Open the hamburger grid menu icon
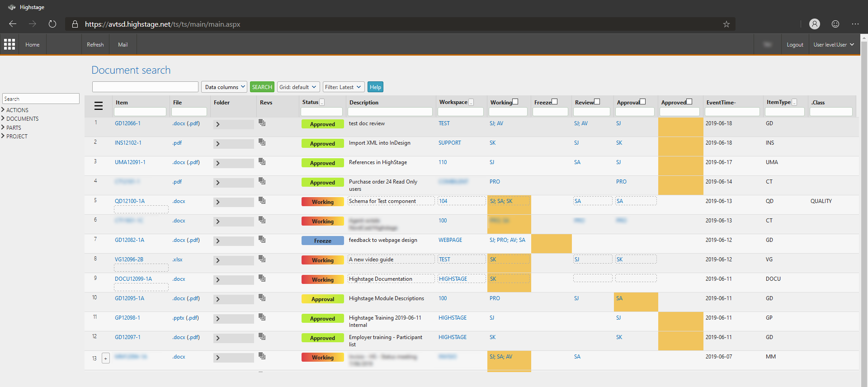Viewport: 868px width, 387px height. [99, 106]
